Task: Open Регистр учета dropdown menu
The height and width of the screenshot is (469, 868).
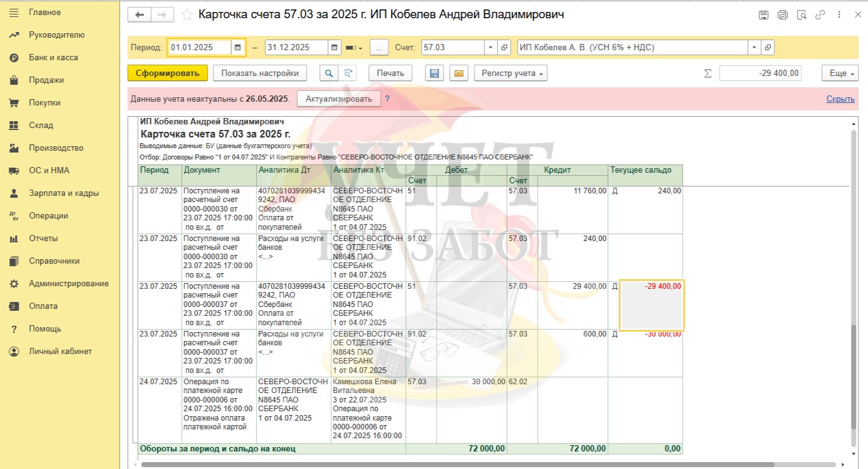Action: [510, 73]
